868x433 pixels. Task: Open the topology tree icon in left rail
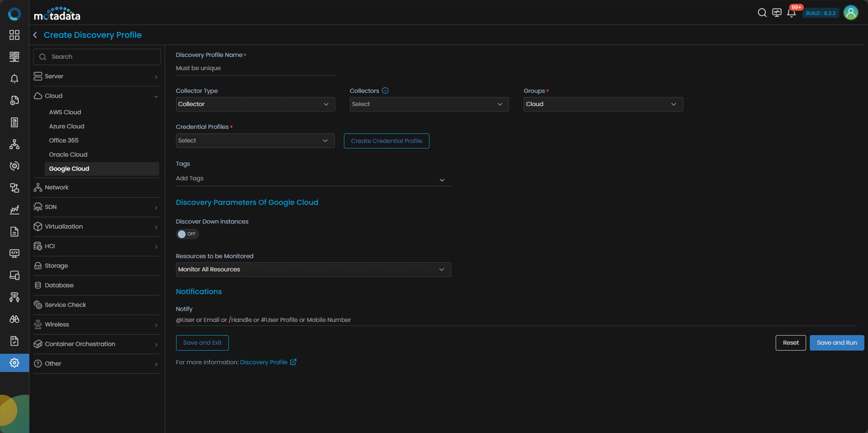pyautogui.click(x=15, y=144)
